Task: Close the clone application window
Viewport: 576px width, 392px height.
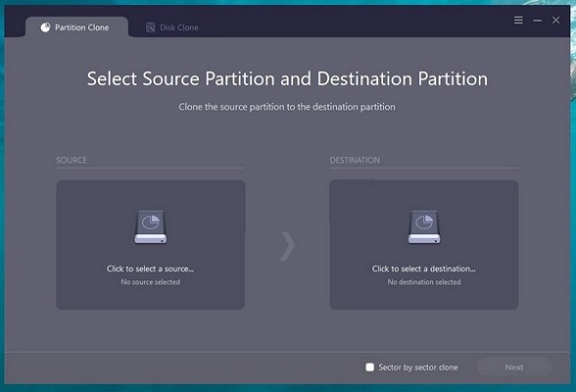Action: coord(555,21)
